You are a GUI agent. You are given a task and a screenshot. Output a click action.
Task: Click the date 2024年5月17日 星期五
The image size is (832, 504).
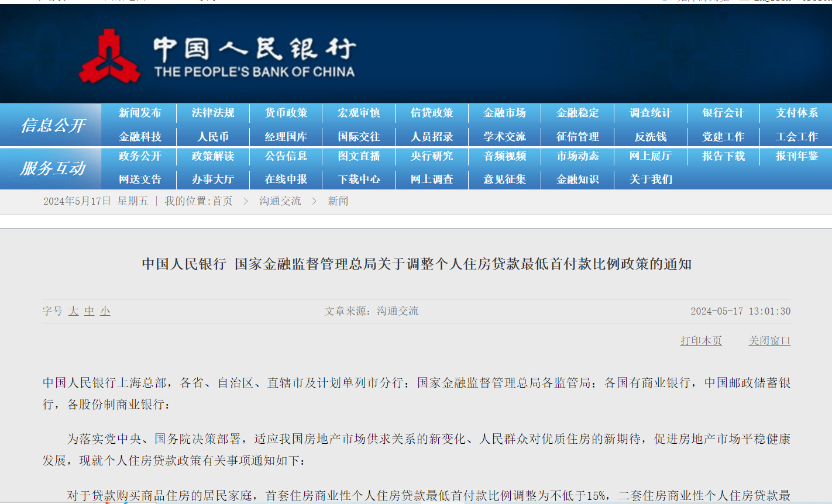tap(96, 201)
